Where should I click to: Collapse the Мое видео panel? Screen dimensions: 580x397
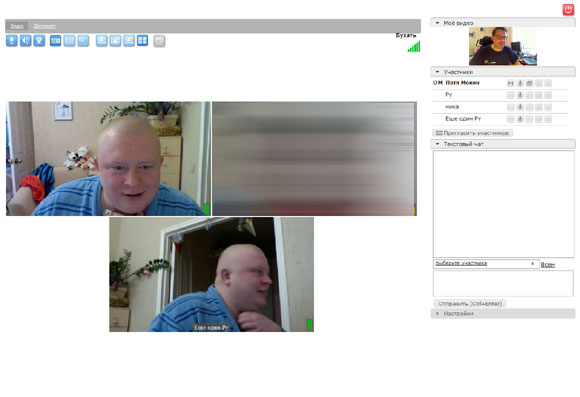tap(437, 23)
